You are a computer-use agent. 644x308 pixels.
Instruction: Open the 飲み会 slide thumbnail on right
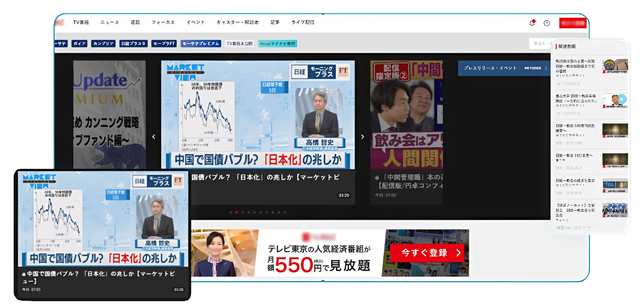[x=407, y=115]
